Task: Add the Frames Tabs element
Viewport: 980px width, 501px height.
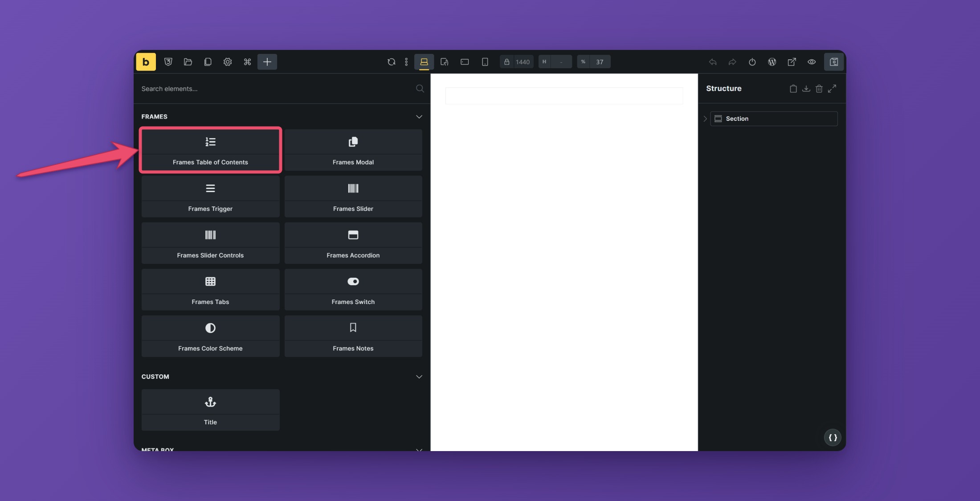Action: pos(210,290)
